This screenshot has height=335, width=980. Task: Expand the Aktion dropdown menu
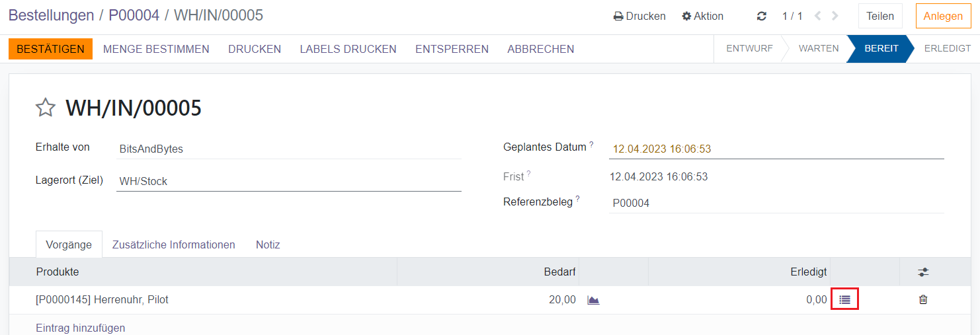pyautogui.click(x=703, y=17)
